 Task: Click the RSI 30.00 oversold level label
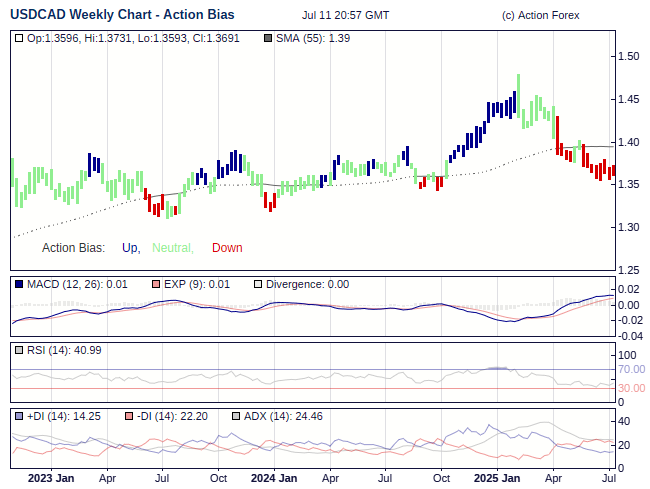pos(631,388)
